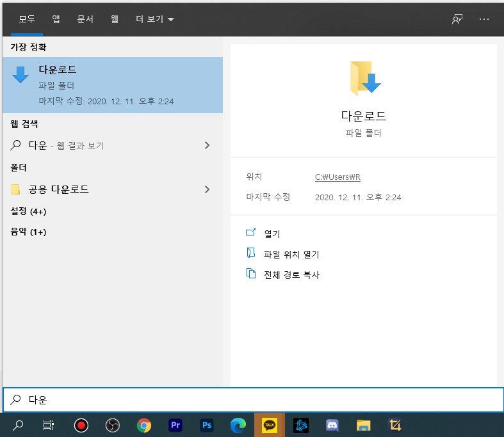Image resolution: width=504 pixels, height=437 pixels.
Task: Click the 폴더 section header
Action: (x=19, y=167)
